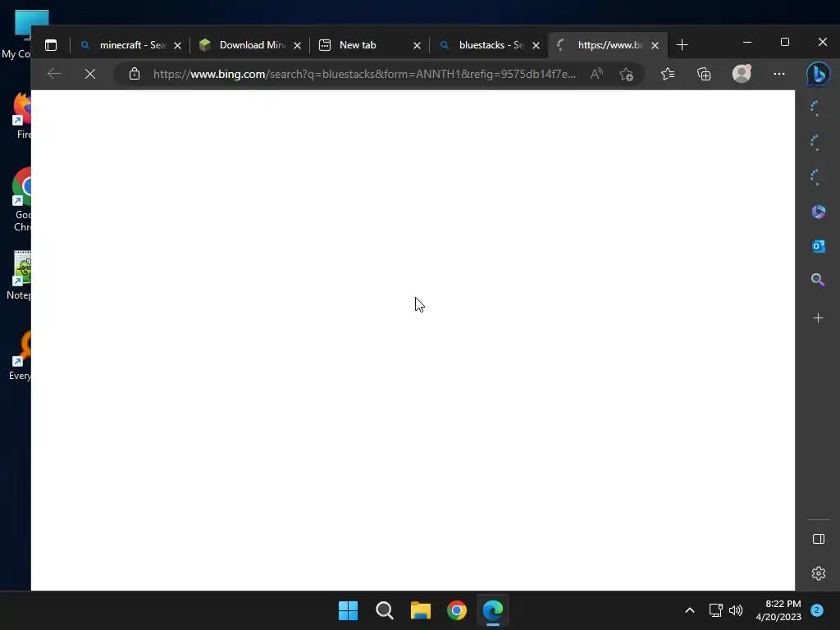Viewport: 840px width, 630px height.
Task: Open Microsoft 365 sidebar app
Action: pos(818,212)
